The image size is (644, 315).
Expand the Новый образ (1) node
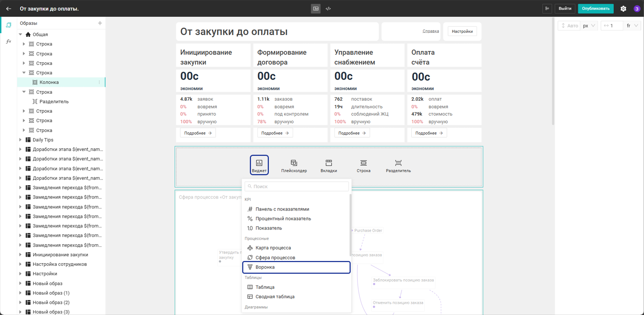click(20, 293)
